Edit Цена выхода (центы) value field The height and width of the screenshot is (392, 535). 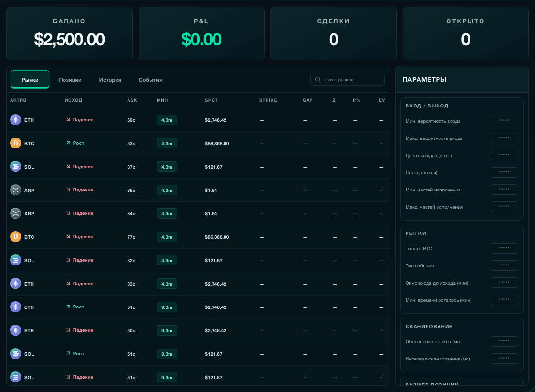click(x=504, y=155)
